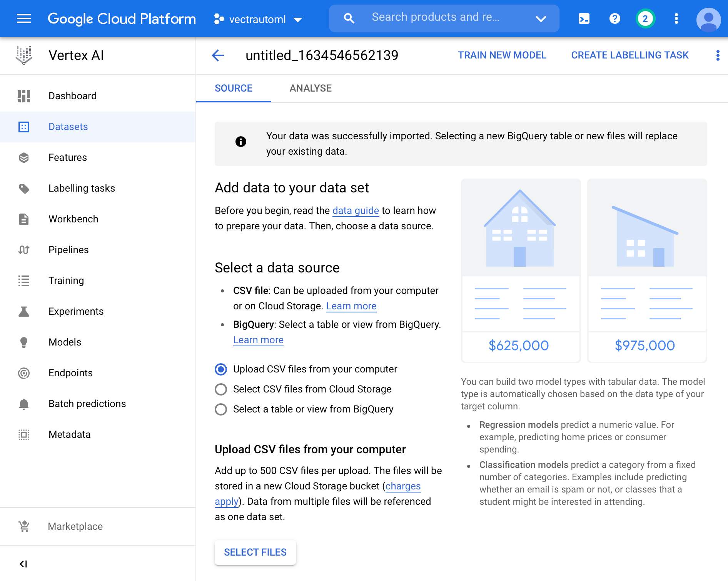
Task: Open the vectrautoml project selector dropdown
Action: click(258, 19)
